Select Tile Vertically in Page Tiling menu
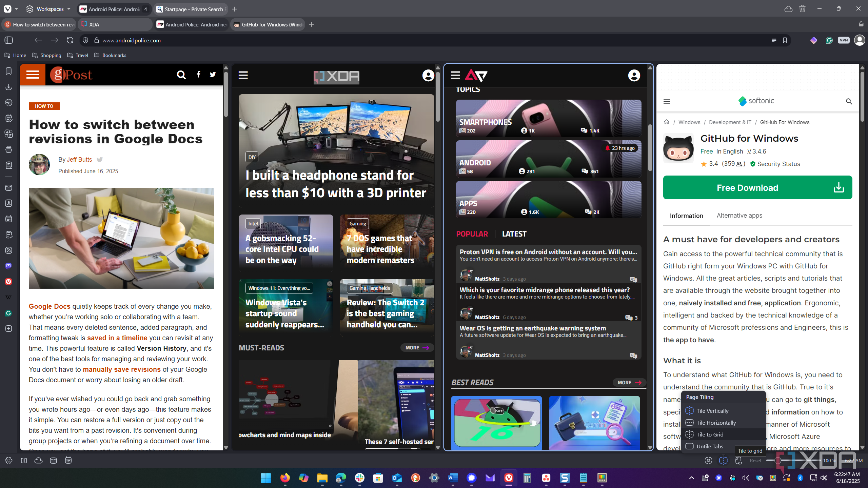The height and width of the screenshot is (488, 868). click(x=724, y=411)
